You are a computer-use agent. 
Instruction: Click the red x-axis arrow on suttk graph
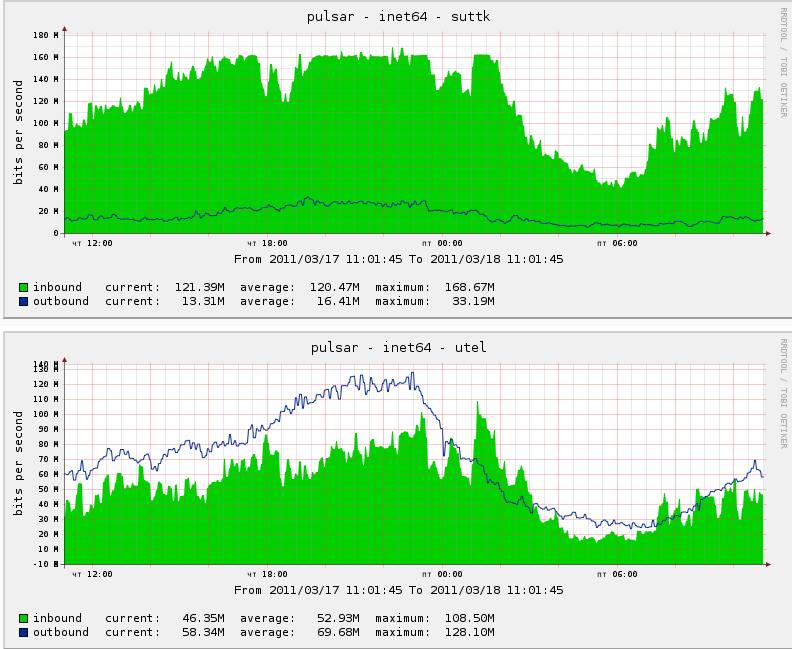(x=768, y=233)
